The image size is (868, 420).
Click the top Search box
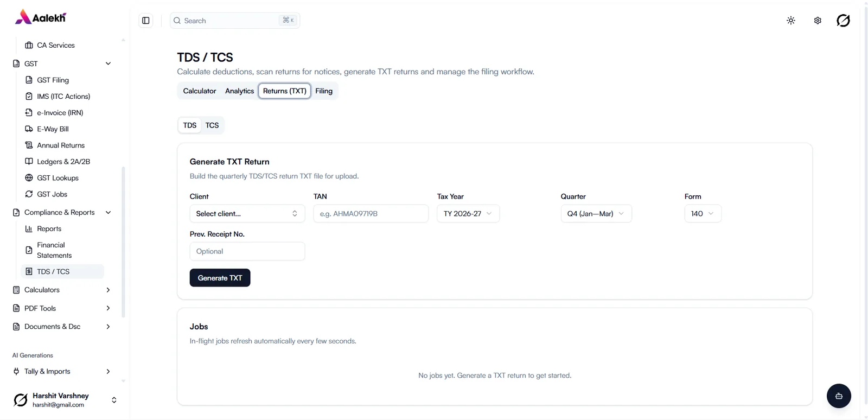coord(235,21)
